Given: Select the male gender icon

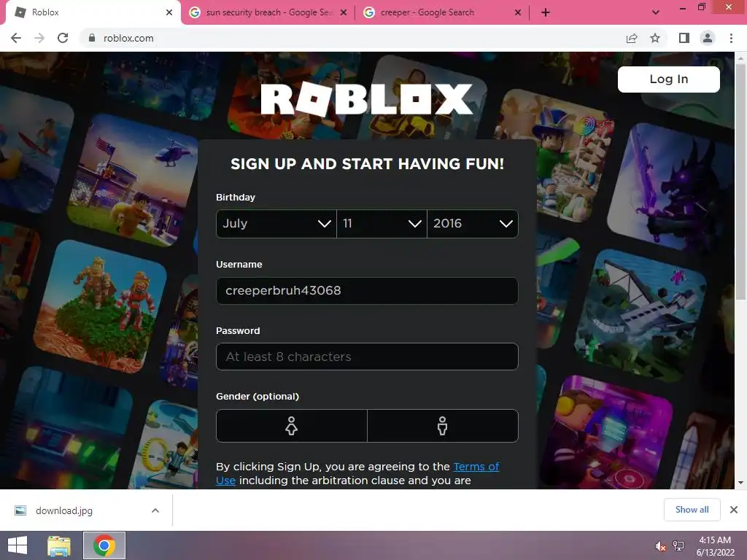Looking at the screenshot, I should click(443, 426).
